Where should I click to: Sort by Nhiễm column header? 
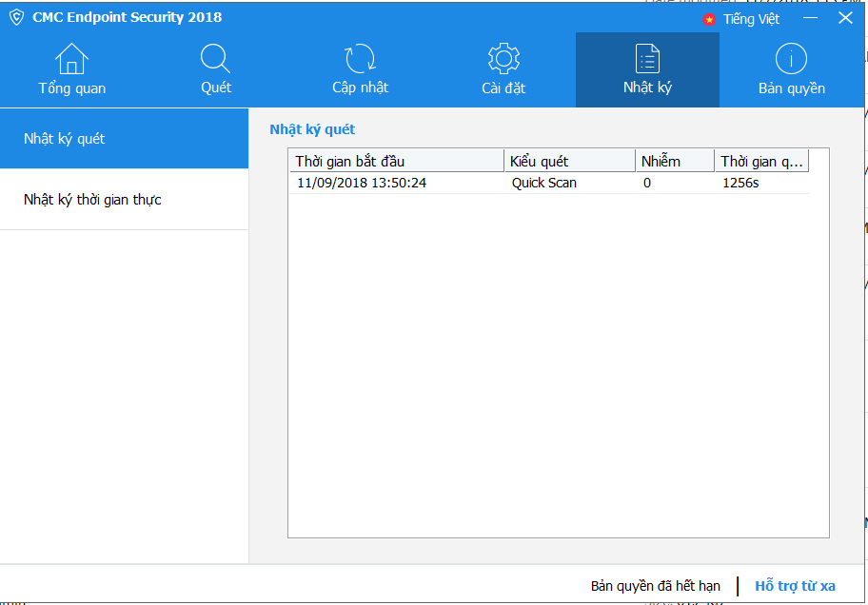pyautogui.click(x=676, y=161)
